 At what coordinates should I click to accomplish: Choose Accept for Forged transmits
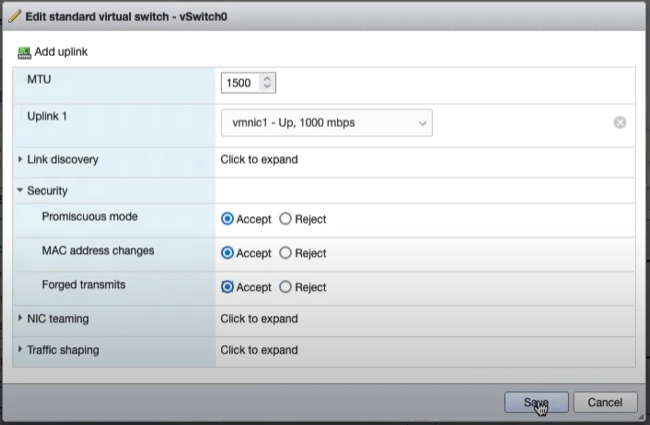(227, 287)
